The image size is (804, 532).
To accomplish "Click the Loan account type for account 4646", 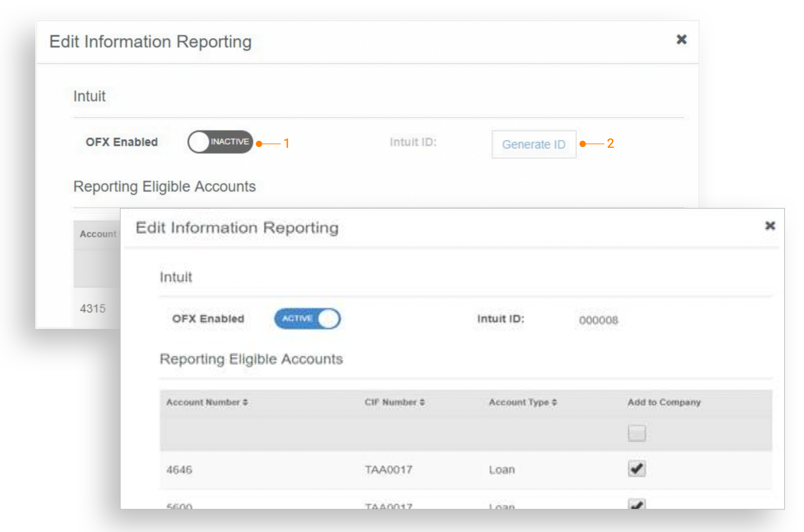I will point(502,470).
